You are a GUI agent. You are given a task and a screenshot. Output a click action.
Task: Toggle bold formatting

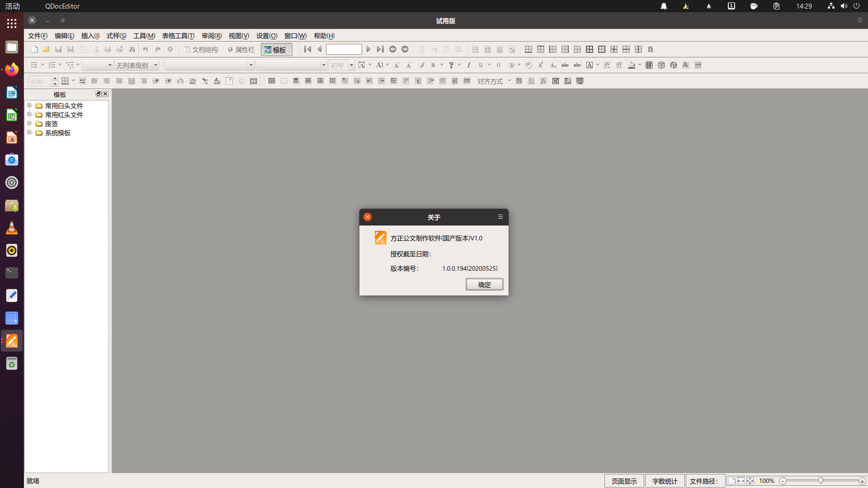433,65
